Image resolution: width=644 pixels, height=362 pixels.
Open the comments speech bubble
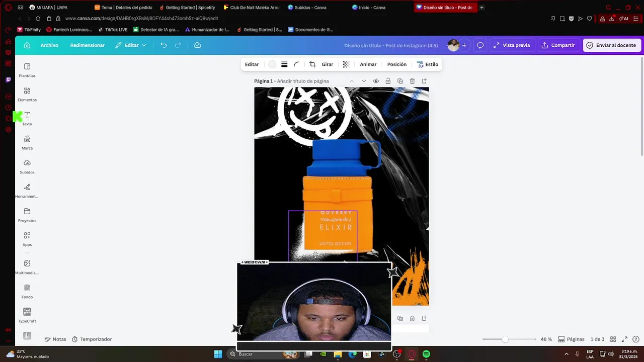pos(480,45)
